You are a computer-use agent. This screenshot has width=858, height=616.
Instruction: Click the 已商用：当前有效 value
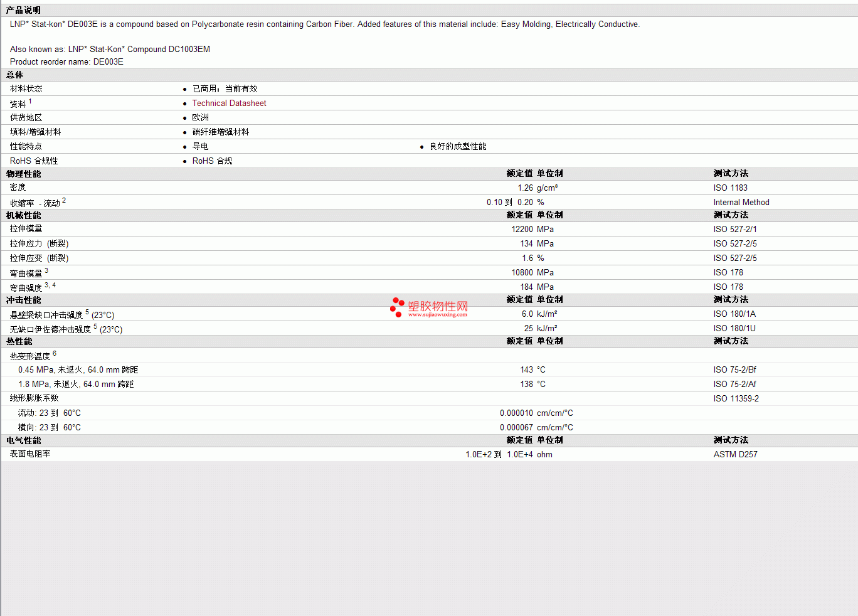coord(225,89)
